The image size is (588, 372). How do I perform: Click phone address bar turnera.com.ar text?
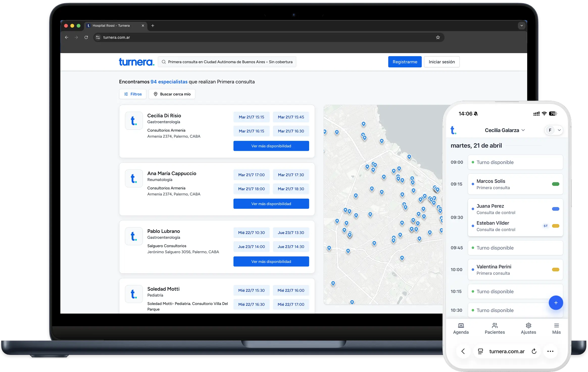[x=507, y=351]
